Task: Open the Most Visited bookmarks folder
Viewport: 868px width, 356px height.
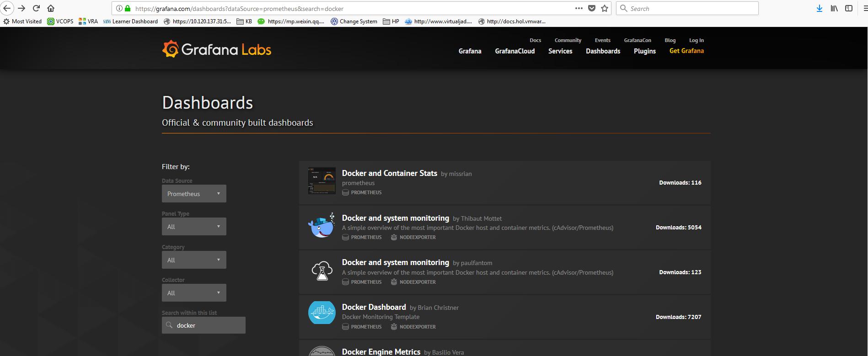Action: pyautogui.click(x=22, y=21)
